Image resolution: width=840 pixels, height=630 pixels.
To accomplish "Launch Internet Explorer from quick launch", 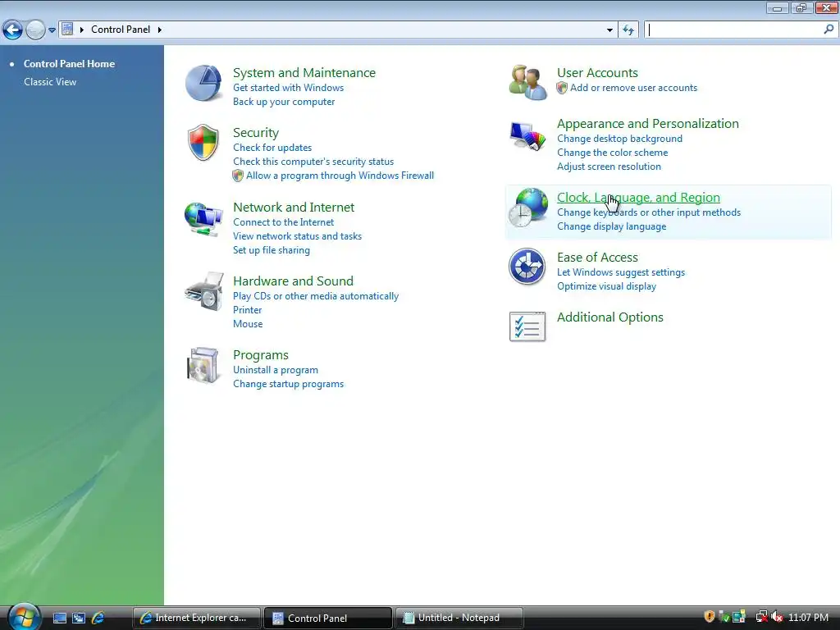I will (x=98, y=618).
